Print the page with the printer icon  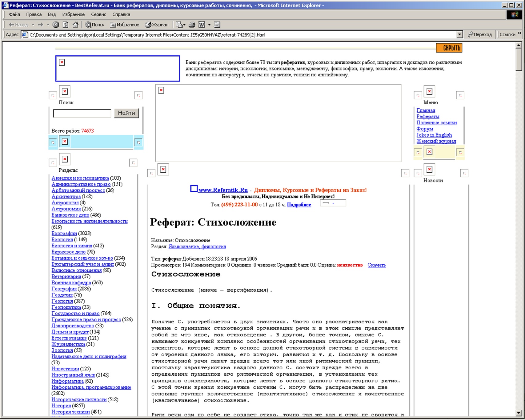(x=192, y=25)
